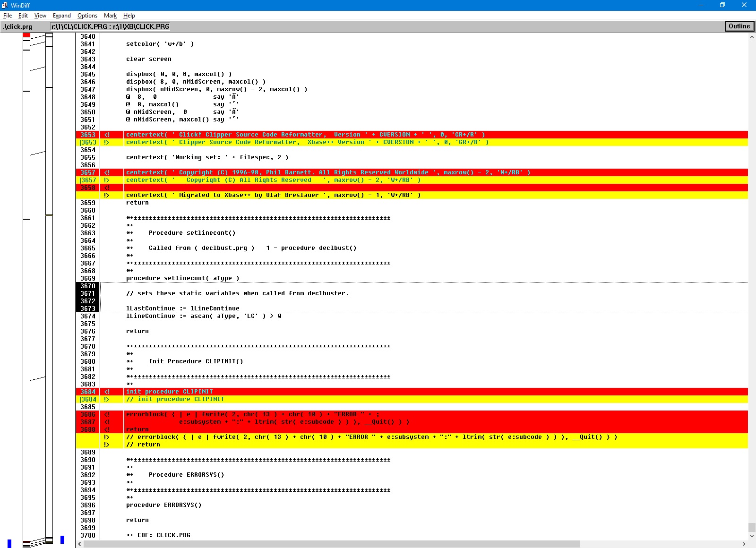Click red line number 3658

[x=87, y=188]
